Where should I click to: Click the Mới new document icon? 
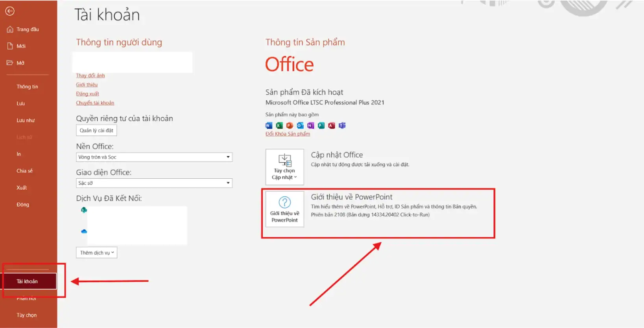click(10, 46)
